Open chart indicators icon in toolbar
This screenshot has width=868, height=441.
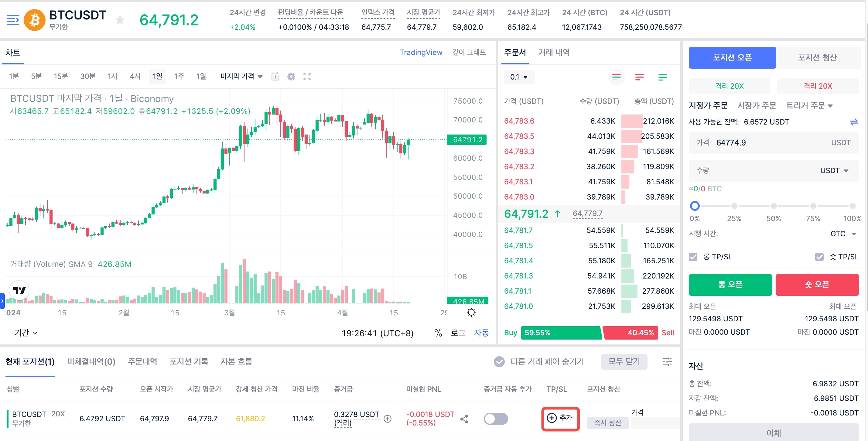[x=275, y=77]
